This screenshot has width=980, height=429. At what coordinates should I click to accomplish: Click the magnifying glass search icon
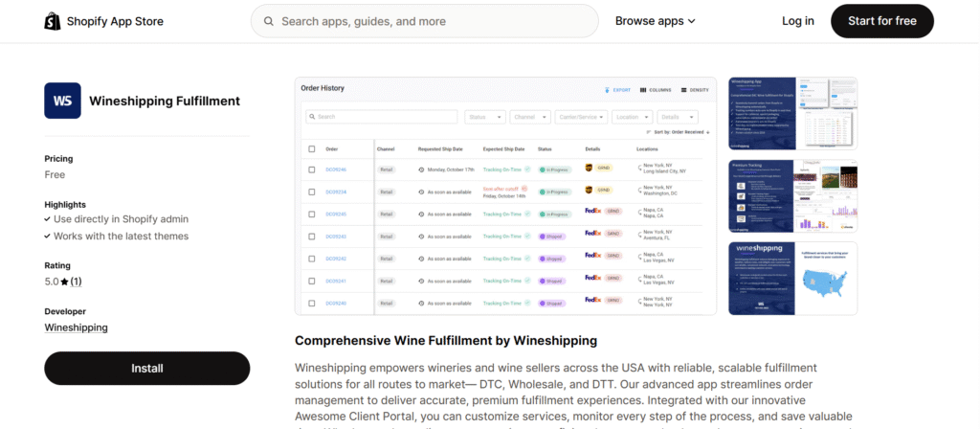click(x=268, y=21)
